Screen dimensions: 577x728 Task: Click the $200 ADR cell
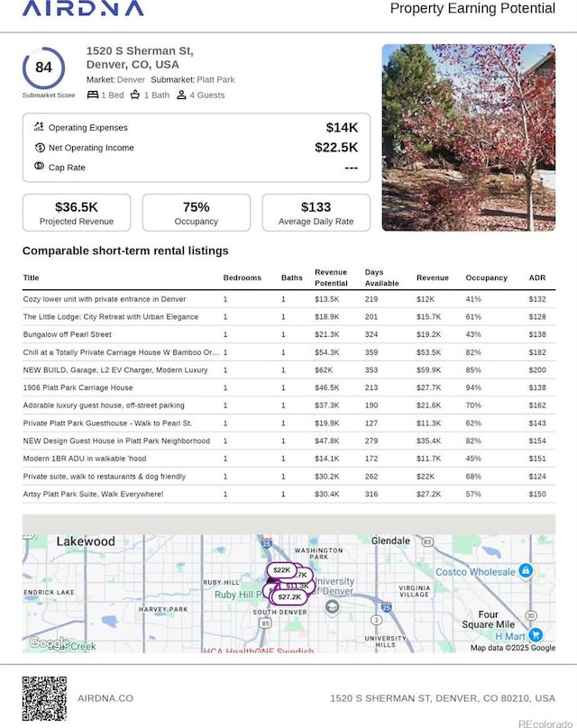coord(537,370)
